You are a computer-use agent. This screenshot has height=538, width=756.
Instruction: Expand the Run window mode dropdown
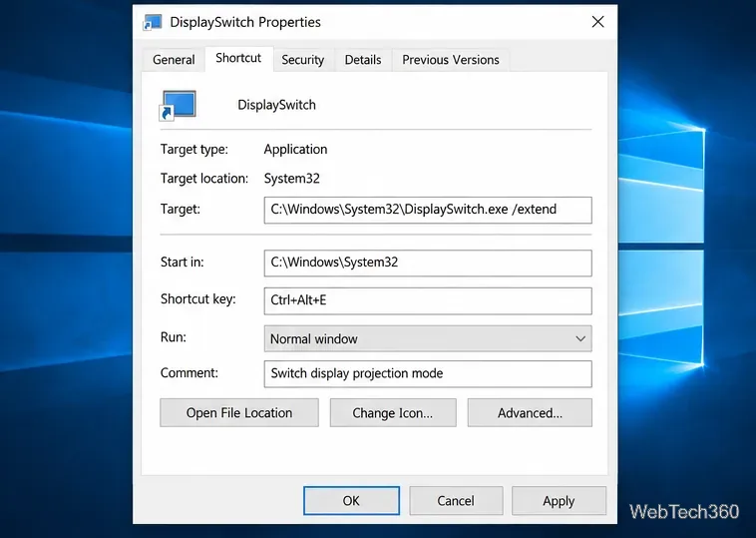coord(428,338)
